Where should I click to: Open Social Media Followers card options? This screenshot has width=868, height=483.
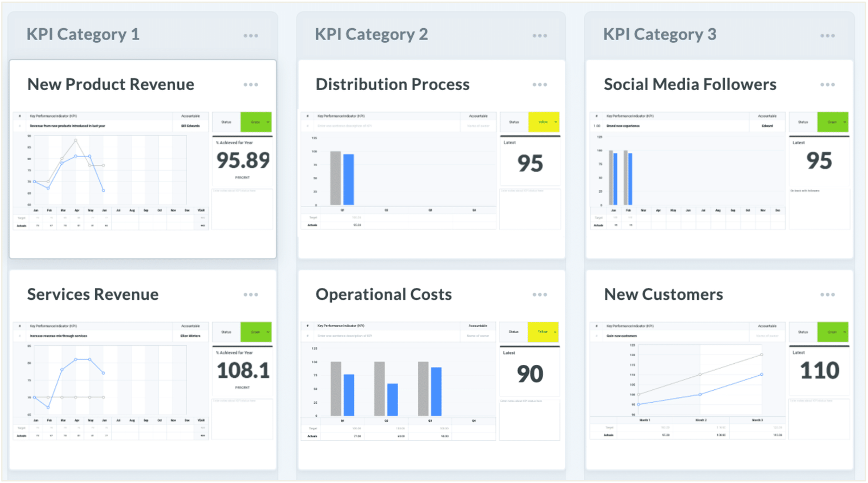827,85
